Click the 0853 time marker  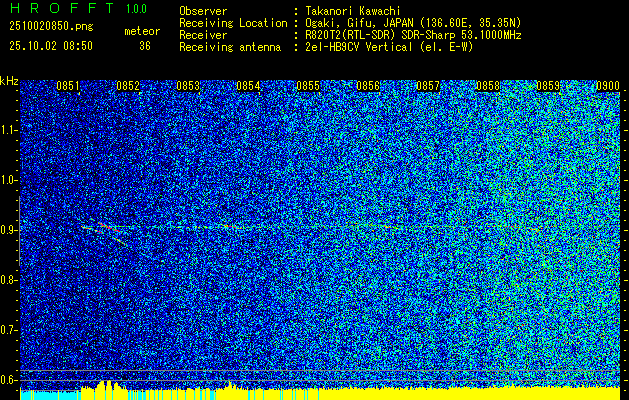tap(188, 86)
